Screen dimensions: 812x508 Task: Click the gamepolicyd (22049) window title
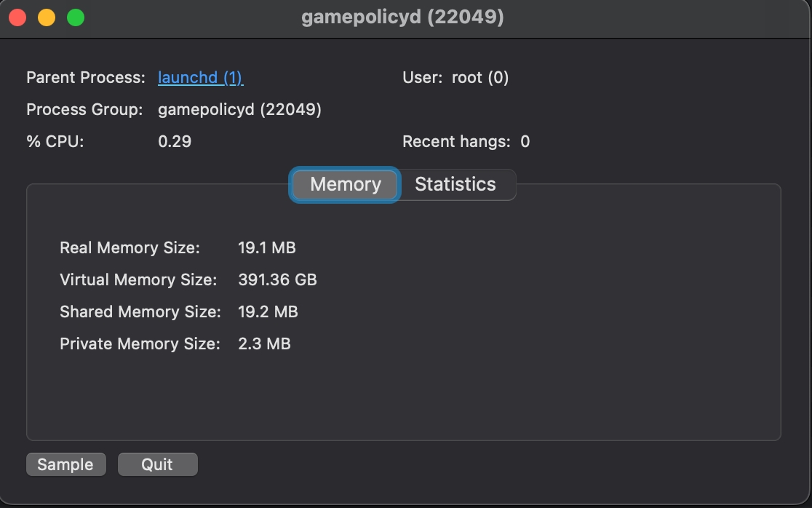coord(402,17)
